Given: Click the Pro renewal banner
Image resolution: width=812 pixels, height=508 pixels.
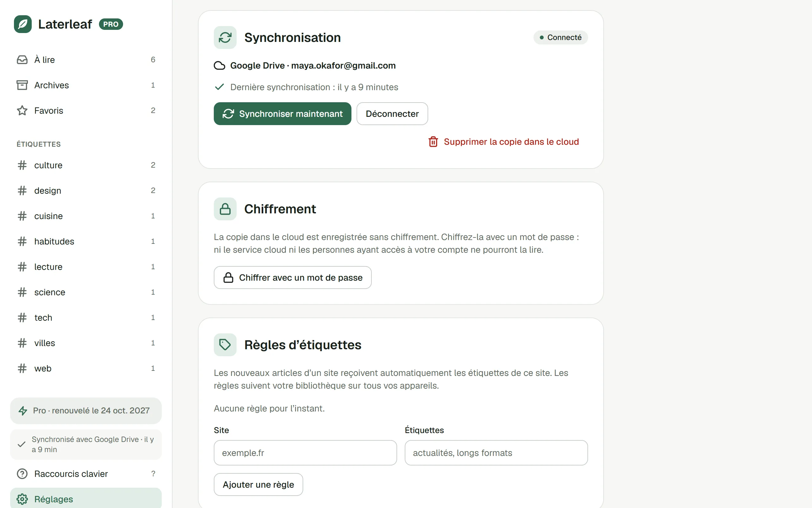Looking at the screenshot, I should (86, 411).
